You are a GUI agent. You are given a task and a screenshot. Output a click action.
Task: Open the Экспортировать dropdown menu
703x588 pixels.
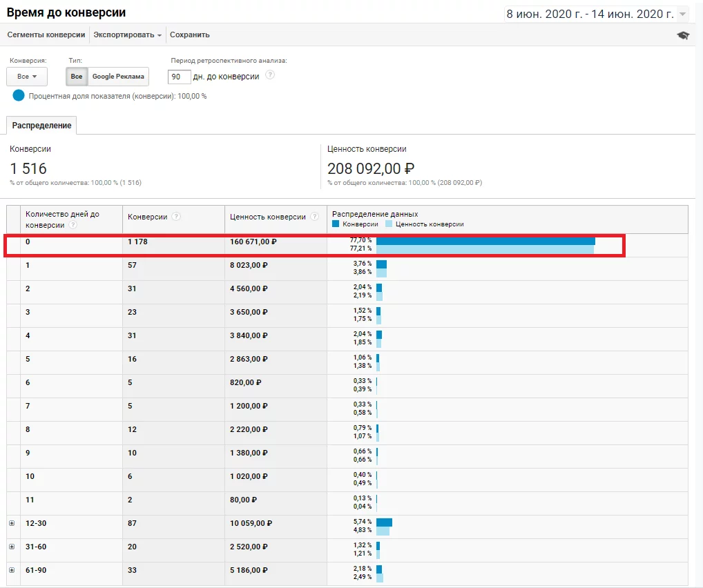click(127, 35)
